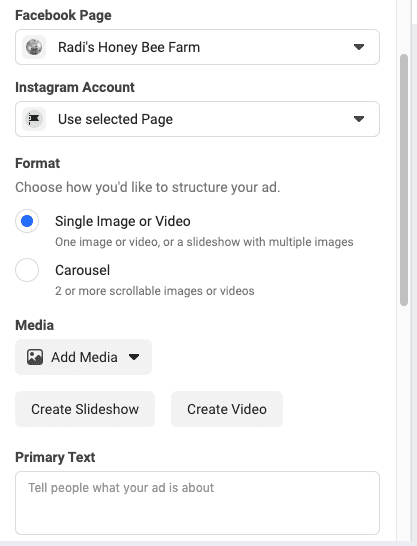Focus the Primary Text input box
The width and height of the screenshot is (417, 546).
pos(197,503)
